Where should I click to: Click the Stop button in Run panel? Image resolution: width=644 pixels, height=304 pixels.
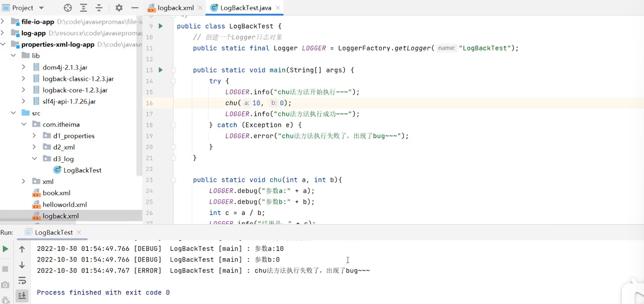(5, 269)
